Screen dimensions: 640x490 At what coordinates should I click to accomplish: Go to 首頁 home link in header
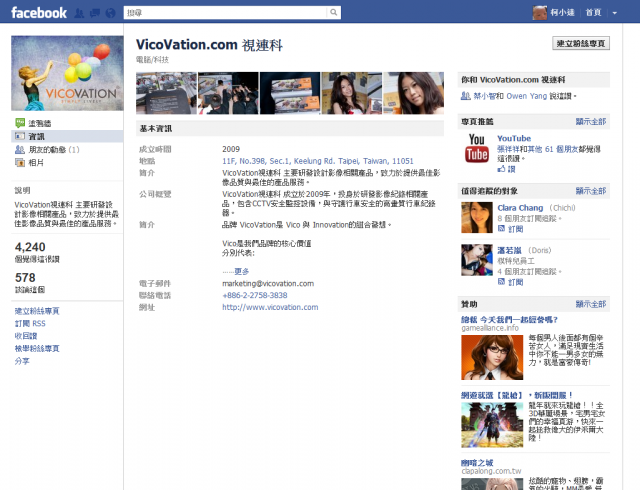593,13
